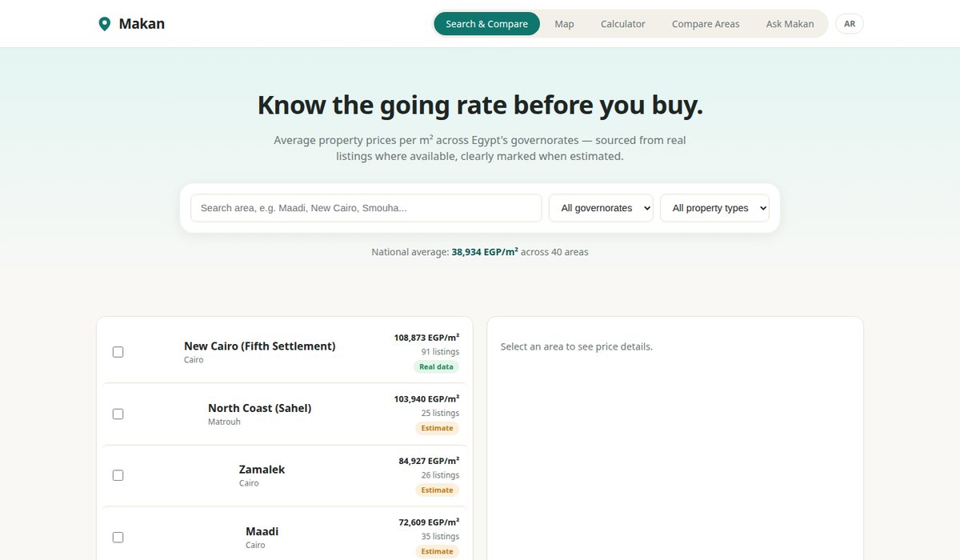Open the All governorates dropdown
Viewport: 960px width, 560px height.
click(x=601, y=208)
